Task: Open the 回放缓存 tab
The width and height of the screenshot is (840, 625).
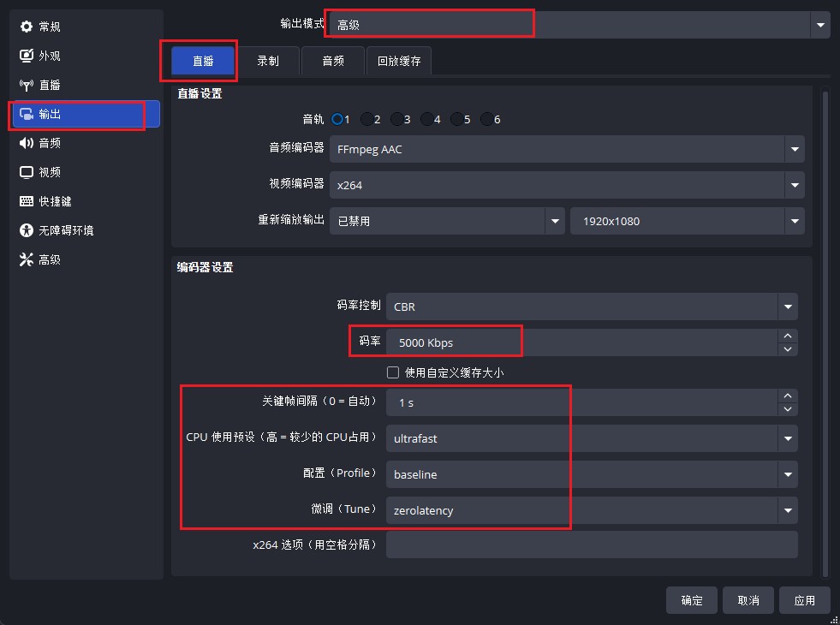Action: click(399, 61)
